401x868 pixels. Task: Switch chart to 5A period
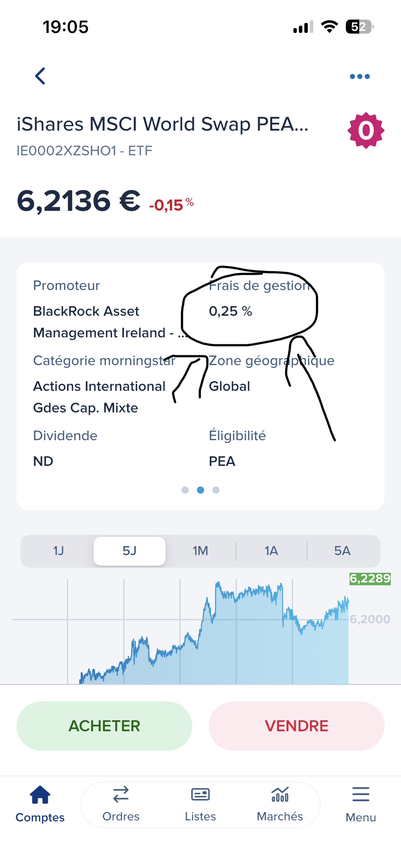click(x=342, y=551)
